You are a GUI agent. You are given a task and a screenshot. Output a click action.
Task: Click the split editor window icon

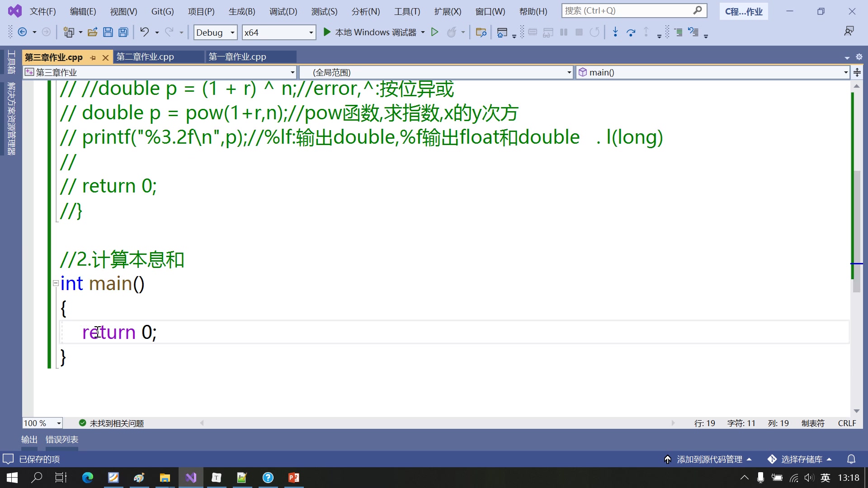857,72
